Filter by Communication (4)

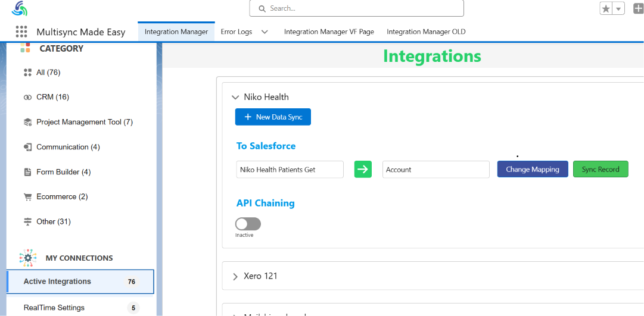pos(68,147)
